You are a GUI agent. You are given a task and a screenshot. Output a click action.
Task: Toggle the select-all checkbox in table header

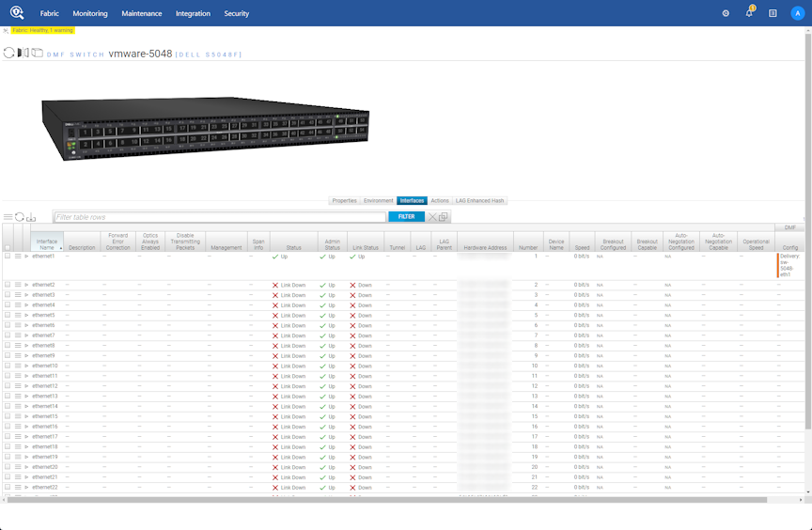tap(8, 247)
